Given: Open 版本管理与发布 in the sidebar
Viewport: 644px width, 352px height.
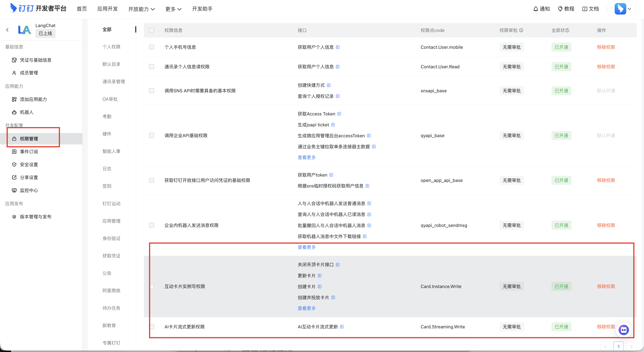Looking at the screenshot, I should click(35, 217).
